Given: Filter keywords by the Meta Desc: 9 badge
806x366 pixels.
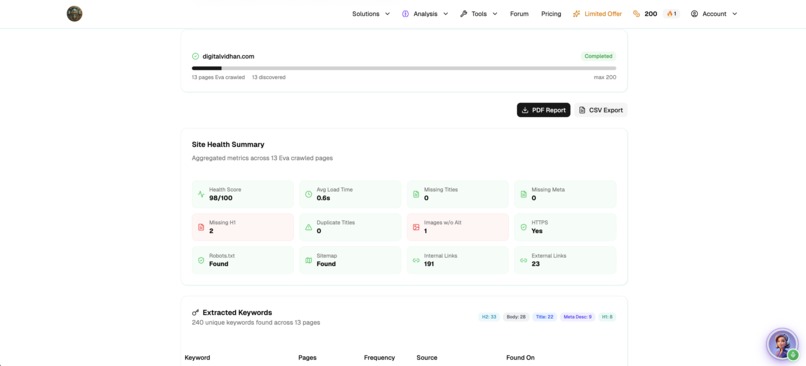Looking at the screenshot, I should coord(577,317).
